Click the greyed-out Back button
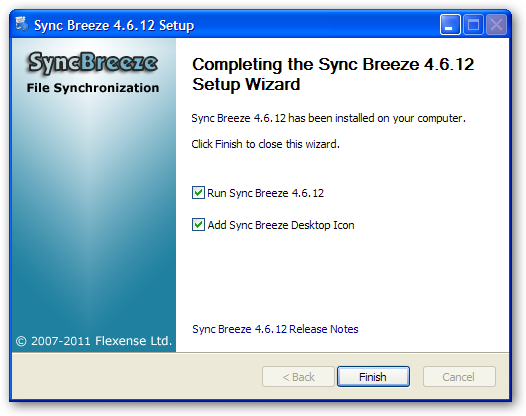Image resolution: width=526 pixels, height=416 pixels. tap(298, 377)
